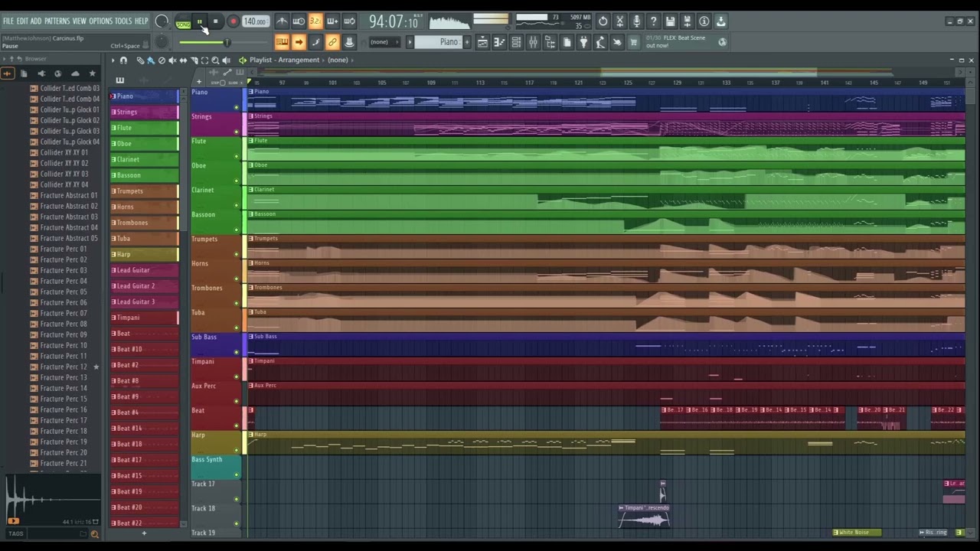Open the Mixer view icon
This screenshot has width=980, height=551.
pos(533,42)
